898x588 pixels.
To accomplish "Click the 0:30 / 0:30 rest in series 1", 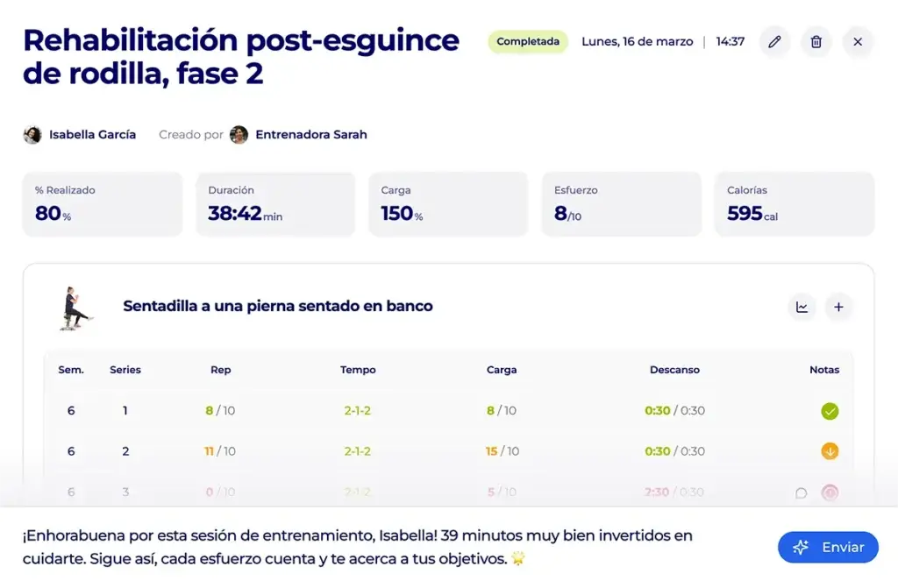I will tap(674, 410).
